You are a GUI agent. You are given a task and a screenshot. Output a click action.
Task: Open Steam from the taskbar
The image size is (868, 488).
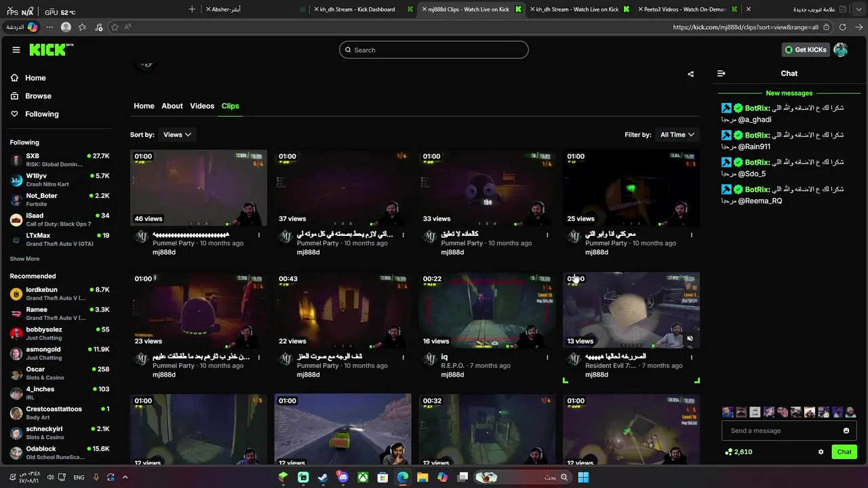pyautogui.click(x=323, y=477)
